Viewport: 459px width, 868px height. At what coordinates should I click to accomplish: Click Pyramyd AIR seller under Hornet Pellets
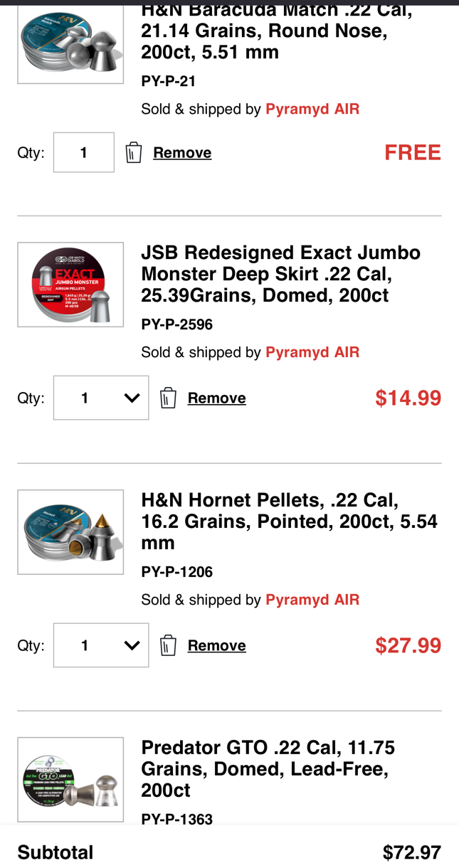click(312, 600)
